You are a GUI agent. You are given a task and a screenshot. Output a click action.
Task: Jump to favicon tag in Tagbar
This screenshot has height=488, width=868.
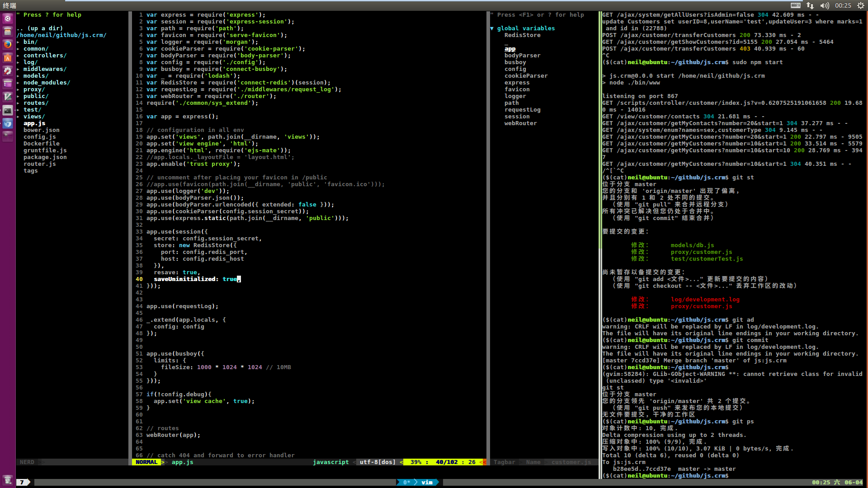(517, 89)
